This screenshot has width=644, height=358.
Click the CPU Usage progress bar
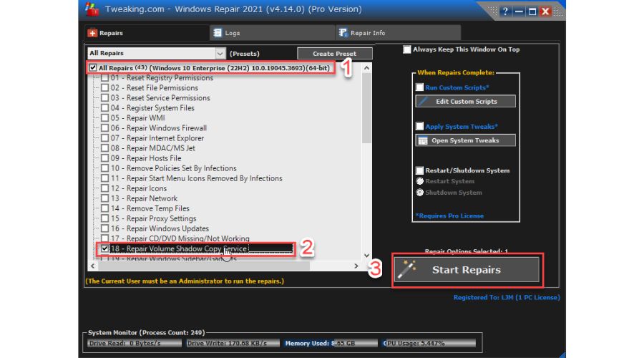429,343
